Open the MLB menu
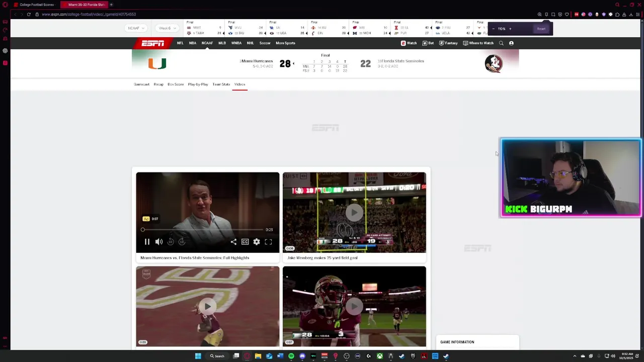The height and width of the screenshot is (362, 644). [222, 43]
